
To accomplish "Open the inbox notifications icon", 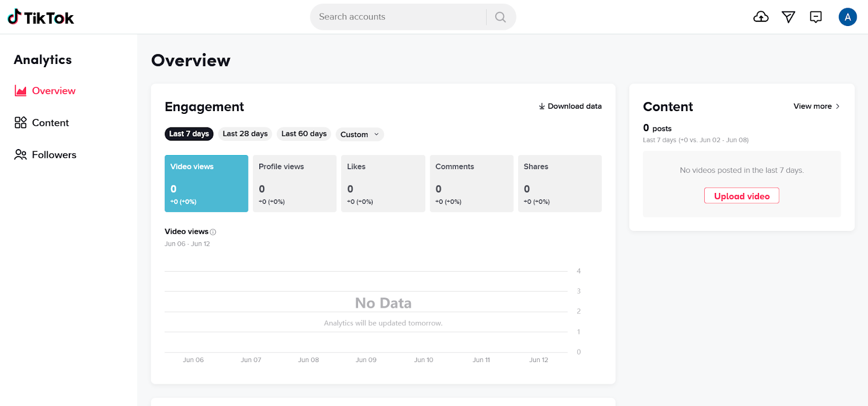I will pyautogui.click(x=816, y=17).
